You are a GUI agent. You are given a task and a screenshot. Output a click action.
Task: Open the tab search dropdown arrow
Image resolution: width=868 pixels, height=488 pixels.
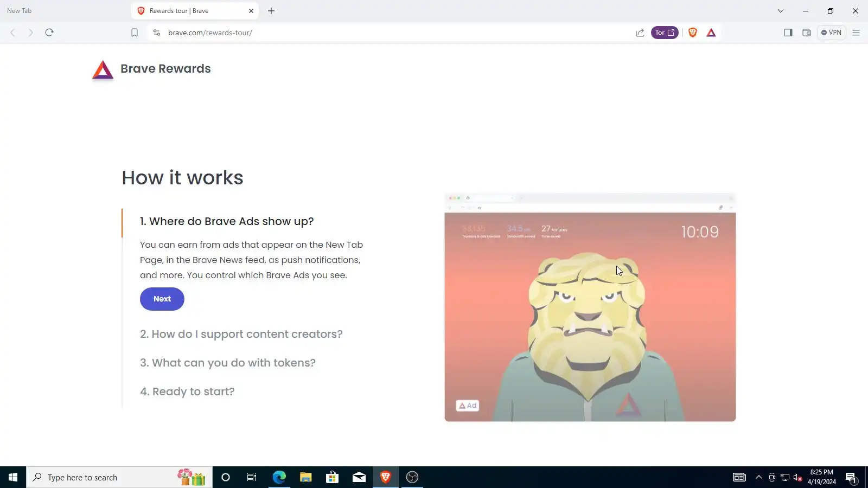781,11
